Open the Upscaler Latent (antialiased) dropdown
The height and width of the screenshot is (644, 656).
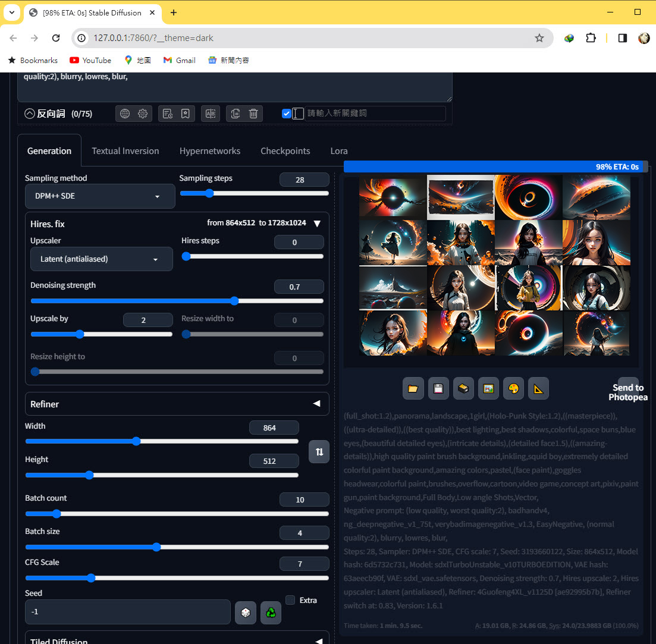point(101,259)
